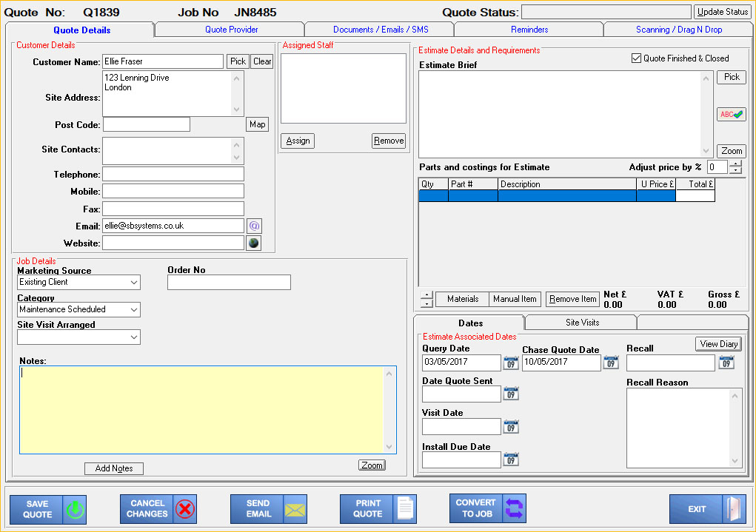756x532 pixels.
Task: Click the Part # column header
Action: coord(473,184)
